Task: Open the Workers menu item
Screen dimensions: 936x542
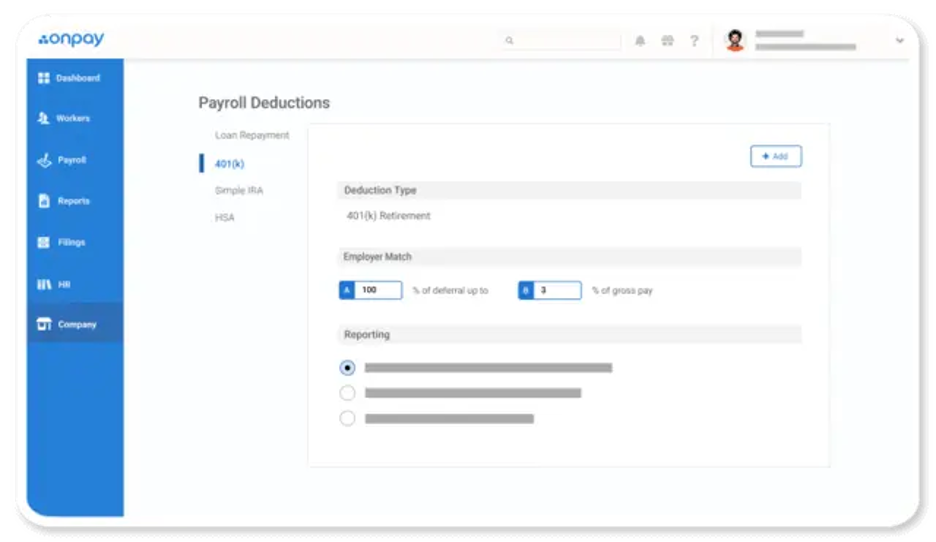Action: [75, 118]
